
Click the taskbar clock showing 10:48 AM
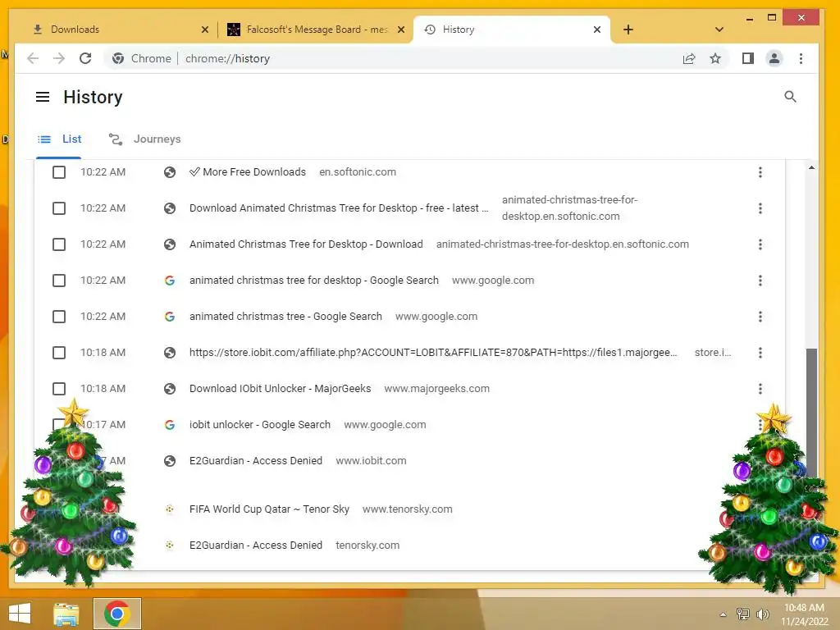[x=804, y=614]
